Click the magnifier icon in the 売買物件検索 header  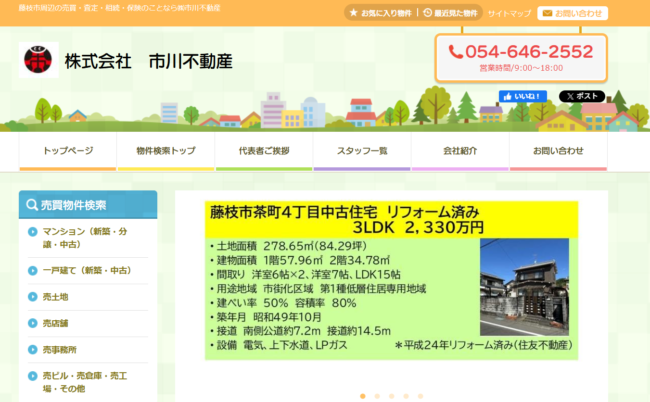tap(32, 205)
